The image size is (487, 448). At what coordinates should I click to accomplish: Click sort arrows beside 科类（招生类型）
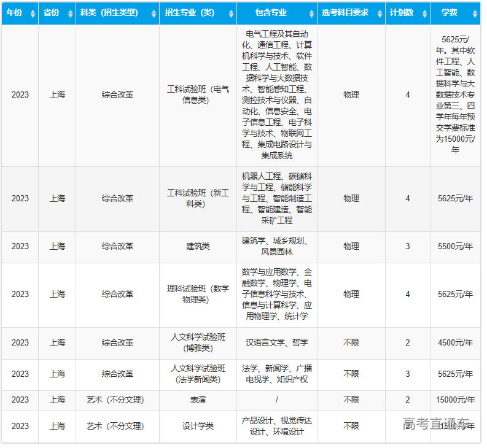pyautogui.click(x=154, y=14)
